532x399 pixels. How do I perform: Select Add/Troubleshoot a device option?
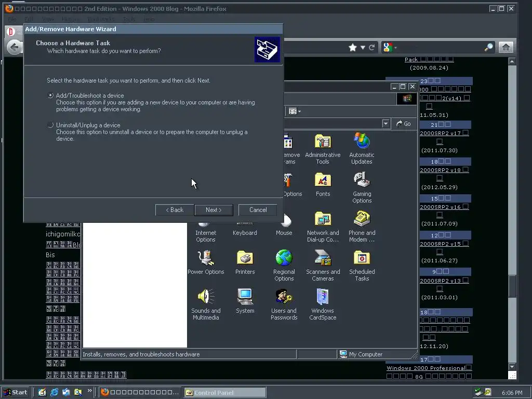tap(50, 96)
